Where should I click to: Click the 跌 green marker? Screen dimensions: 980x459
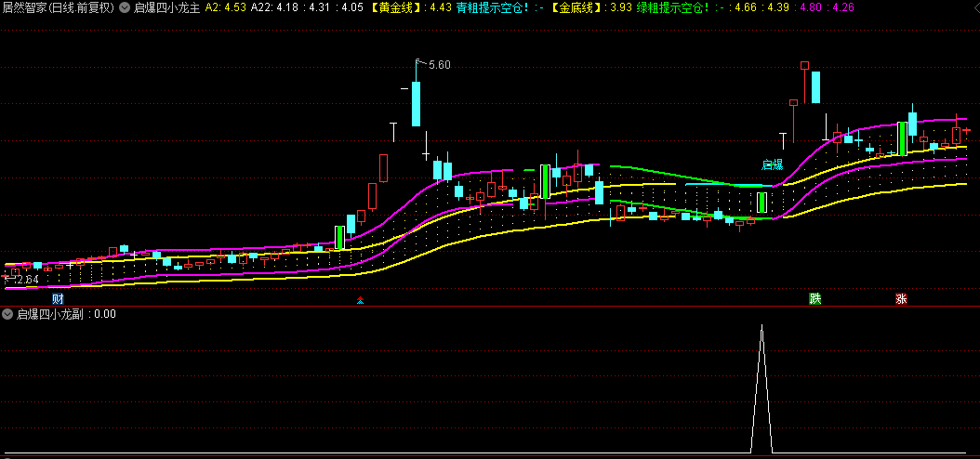click(x=815, y=298)
